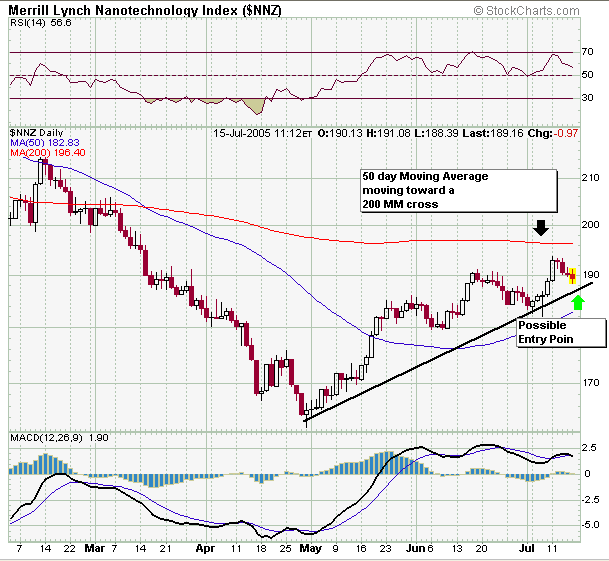The image size is (609, 561).
Task: Click the date axis label 20
Action: [x=482, y=548]
